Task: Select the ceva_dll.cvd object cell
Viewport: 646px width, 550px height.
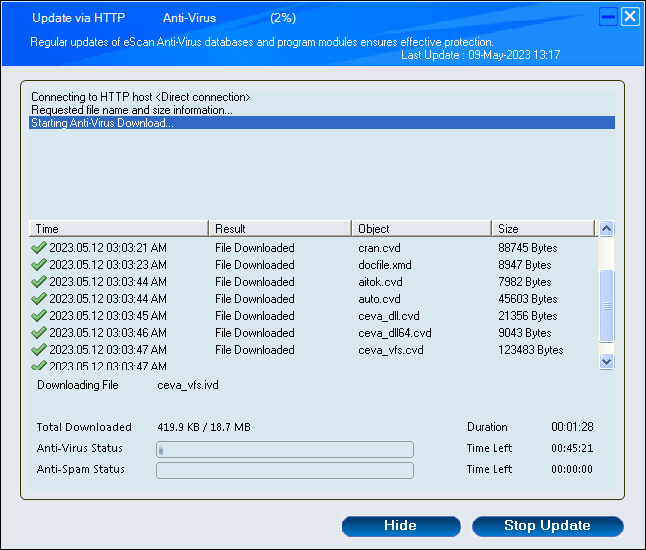Action: click(x=389, y=316)
